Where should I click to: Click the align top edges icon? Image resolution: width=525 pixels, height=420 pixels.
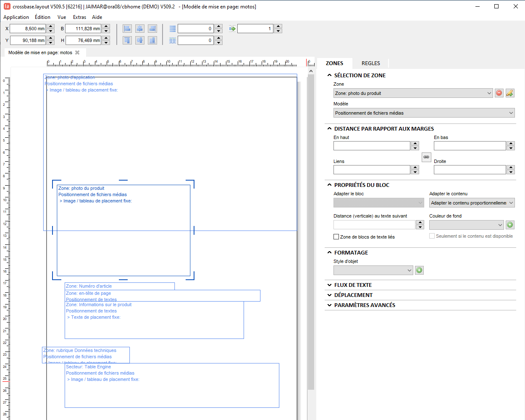pos(127,40)
